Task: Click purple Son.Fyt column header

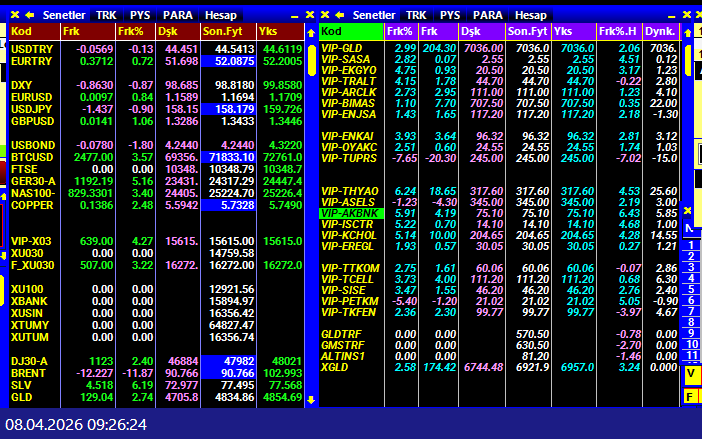Action: (528, 31)
